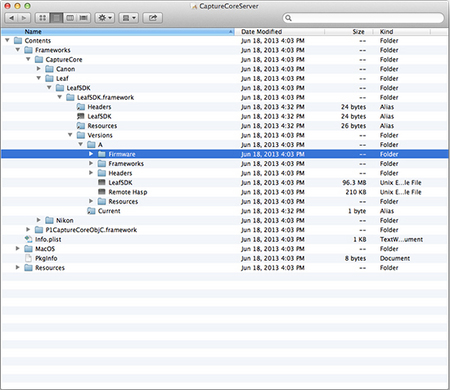Collapse the top-level Frameworks folder
450x390 pixels.
18,50
